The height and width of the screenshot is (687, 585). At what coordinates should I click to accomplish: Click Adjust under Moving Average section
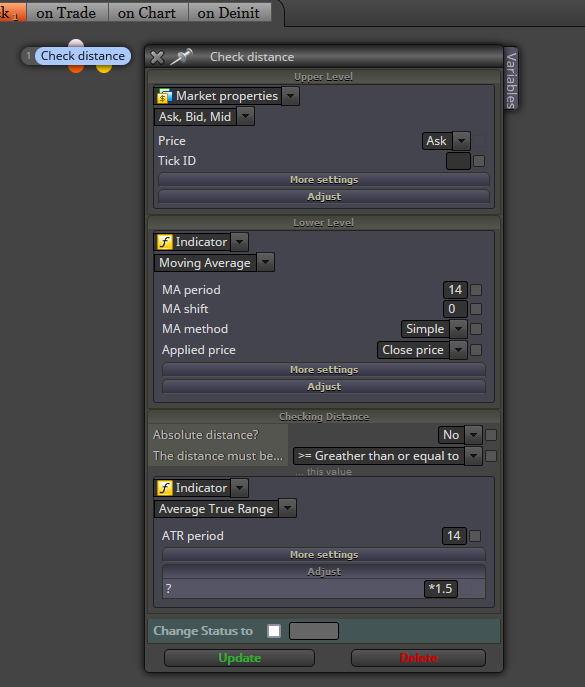coord(324,386)
